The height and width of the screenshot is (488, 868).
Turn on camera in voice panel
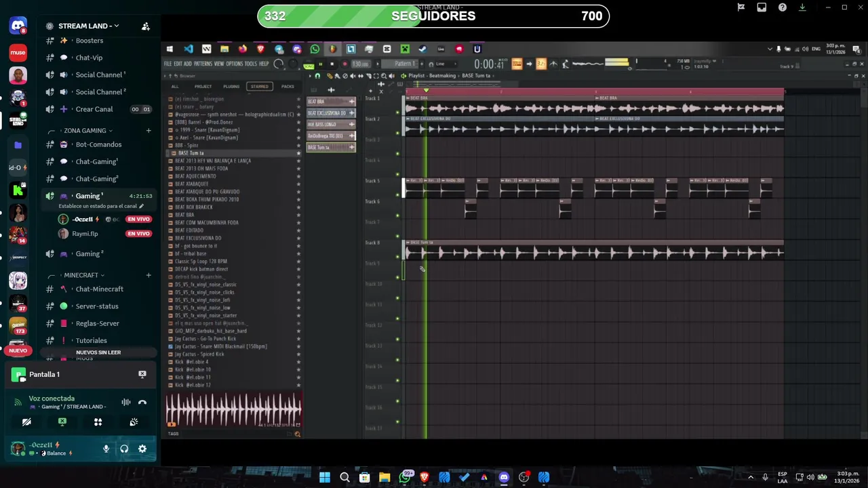tap(26, 422)
